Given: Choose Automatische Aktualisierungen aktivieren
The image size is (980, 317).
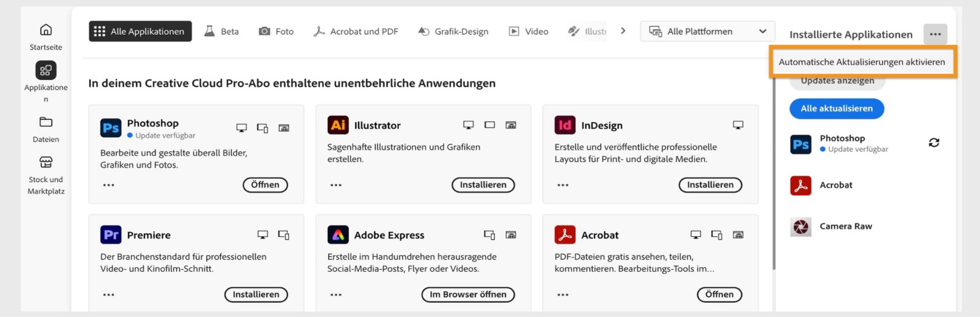Looking at the screenshot, I should point(862,62).
